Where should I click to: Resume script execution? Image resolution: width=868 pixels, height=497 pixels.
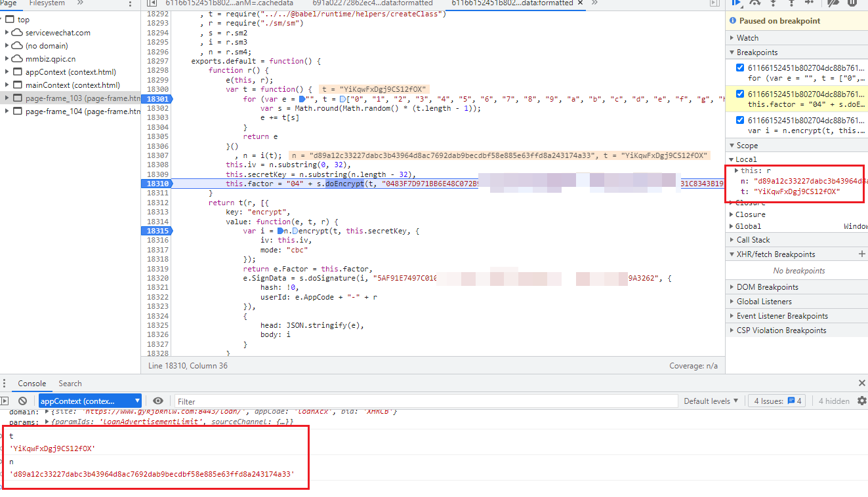[737, 3]
